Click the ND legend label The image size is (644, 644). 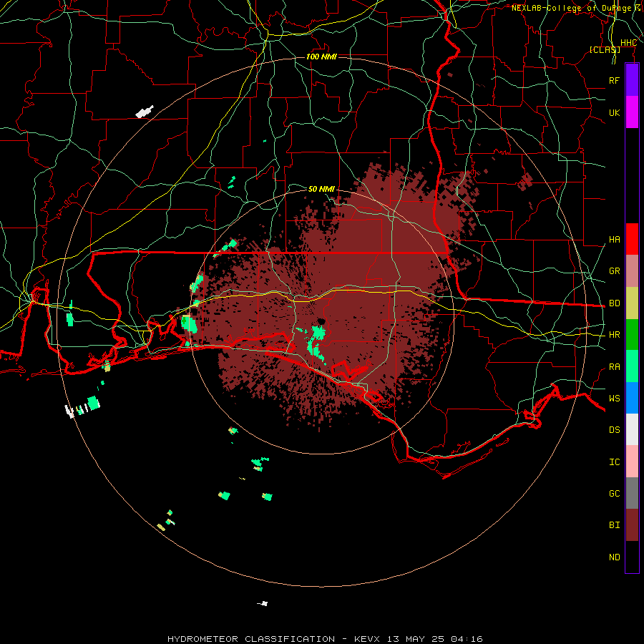click(x=614, y=557)
